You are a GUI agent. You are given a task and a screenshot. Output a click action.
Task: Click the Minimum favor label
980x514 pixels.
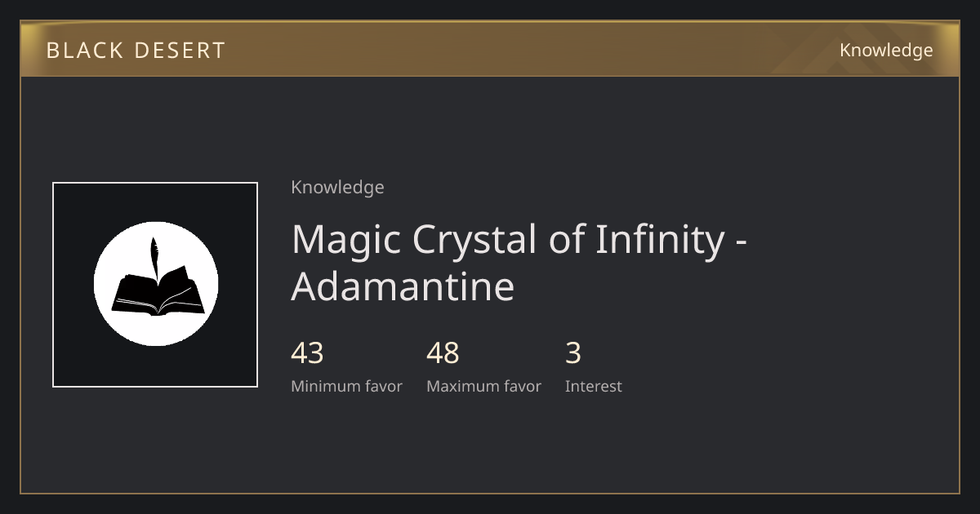click(346, 387)
